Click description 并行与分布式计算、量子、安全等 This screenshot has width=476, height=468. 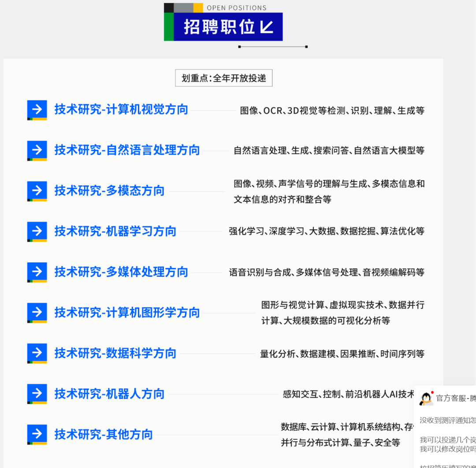341,443
